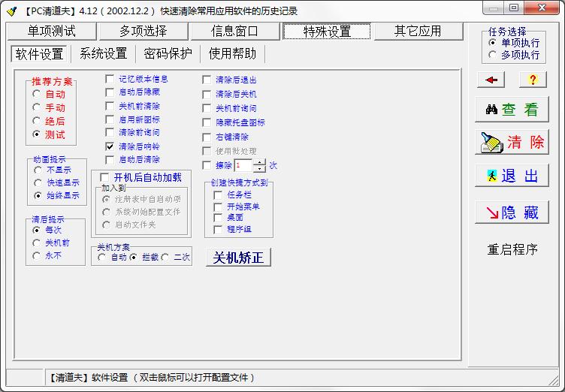Uncheck the 清除后响铃 checkbox

110,146
